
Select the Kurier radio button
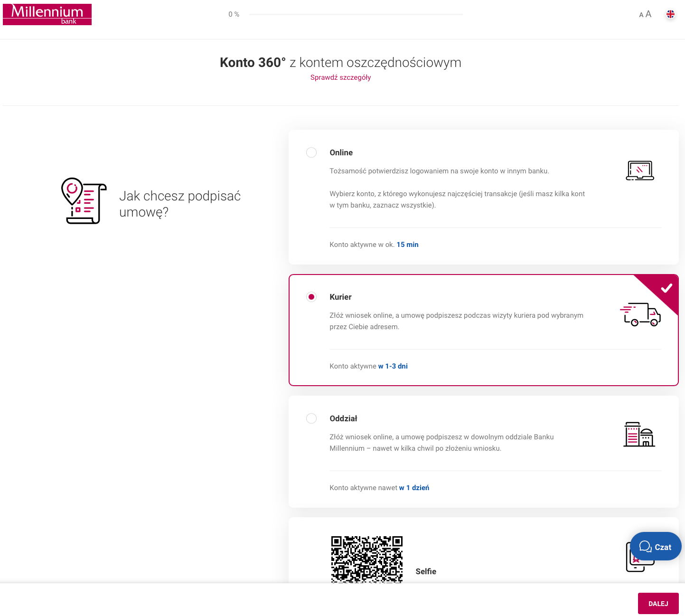pyautogui.click(x=311, y=297)
